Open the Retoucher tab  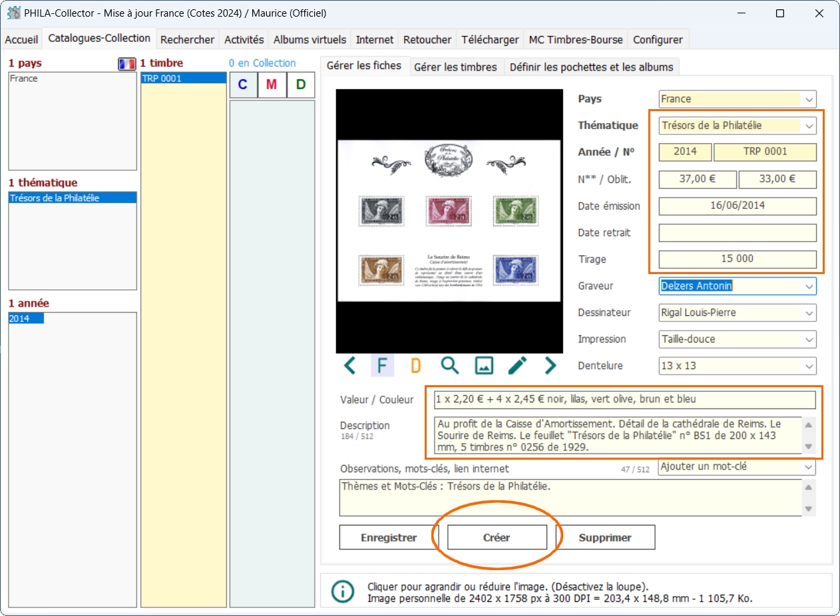coord(427,40)
